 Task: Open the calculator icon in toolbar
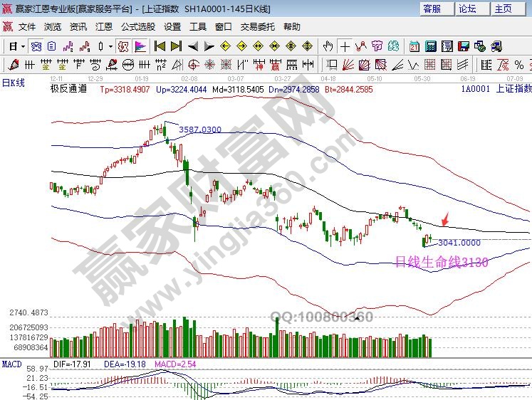point(430,46)
